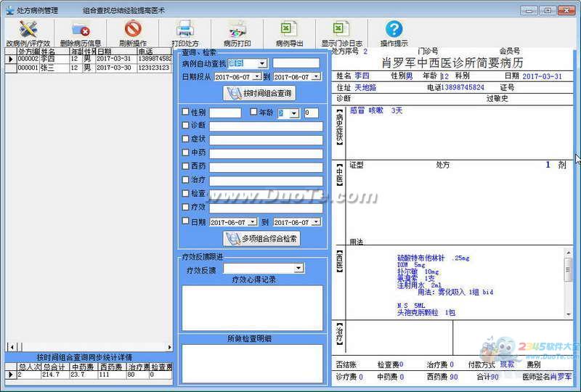
Task: Enable the 年龄 checkbox
Action: pyautogui.click(x=253, y=112)
